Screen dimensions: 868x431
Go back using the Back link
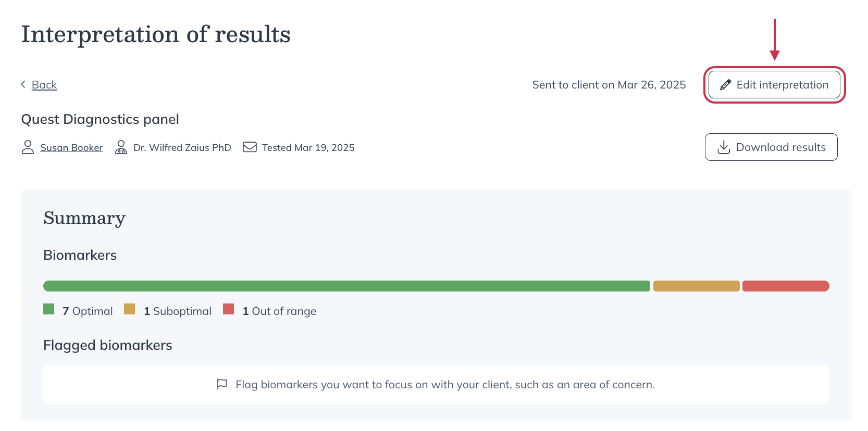click(44, 85)
